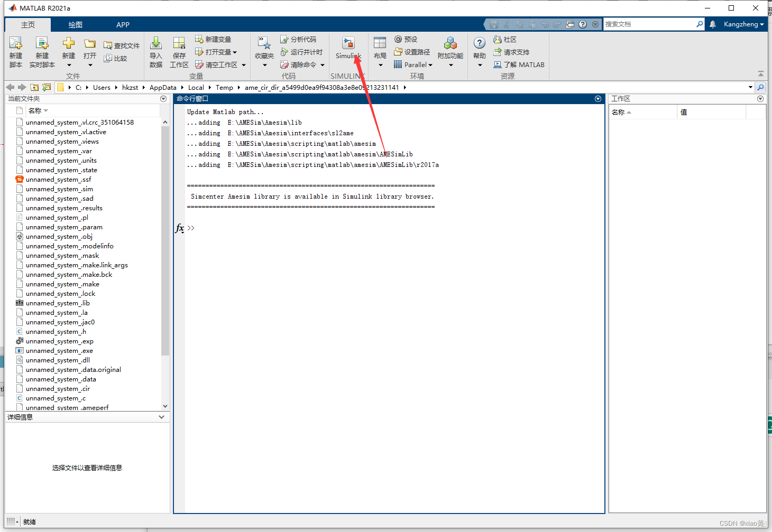Create a new script with 新建脚本
This screenshot has height=532, width=772.
click(x=16, y=52)
